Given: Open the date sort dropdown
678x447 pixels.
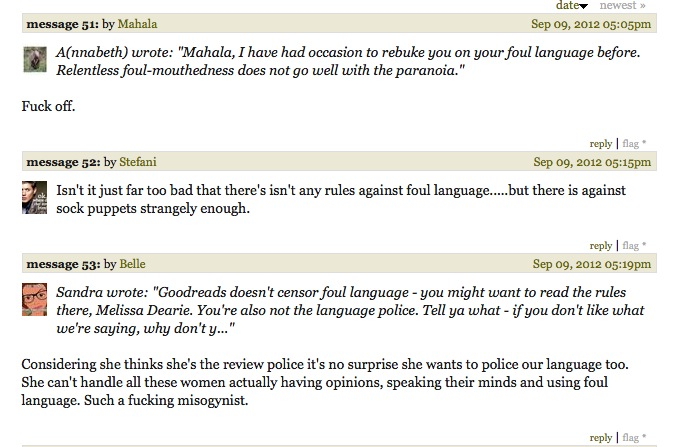Looking at the screenshot, I should [x=572, y=5].
